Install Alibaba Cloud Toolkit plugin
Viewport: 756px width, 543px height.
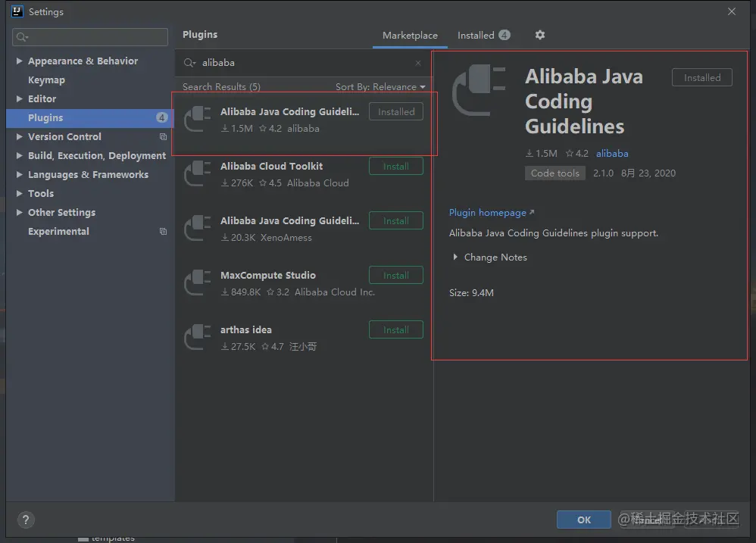(396, 166)
